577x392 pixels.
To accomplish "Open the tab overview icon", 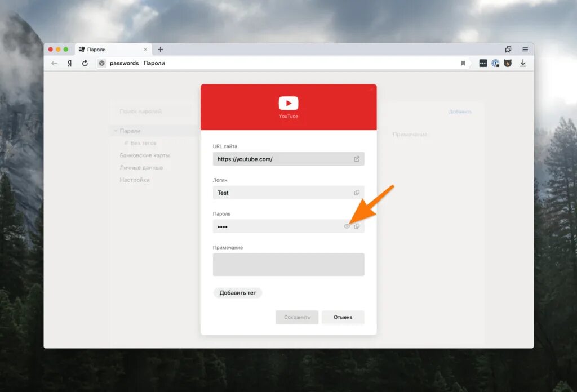I will pyautogui.click(x=508, y=49).
